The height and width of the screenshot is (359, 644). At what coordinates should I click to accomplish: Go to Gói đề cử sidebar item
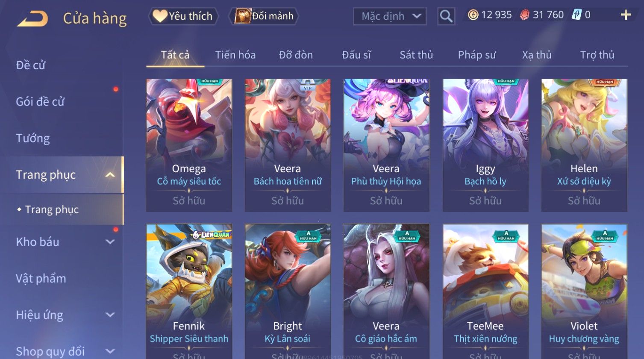click(x=40, y=102)
